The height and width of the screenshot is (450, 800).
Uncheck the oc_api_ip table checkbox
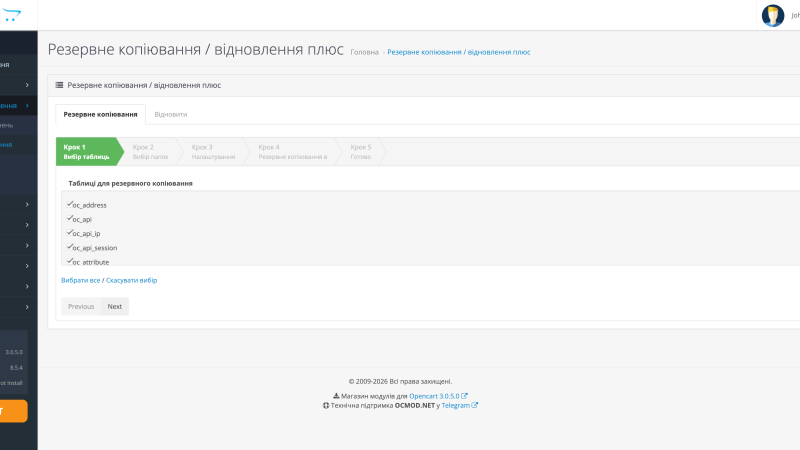point(69,233)
